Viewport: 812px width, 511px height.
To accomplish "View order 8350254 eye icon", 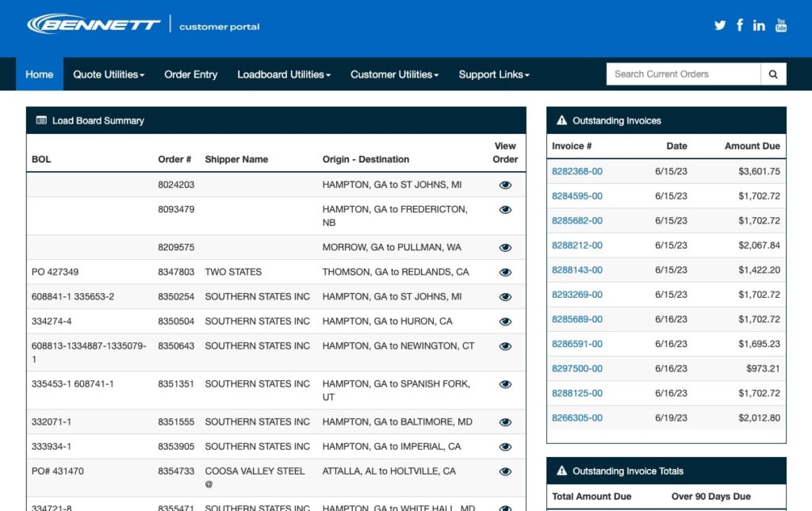I will [505, 297].
